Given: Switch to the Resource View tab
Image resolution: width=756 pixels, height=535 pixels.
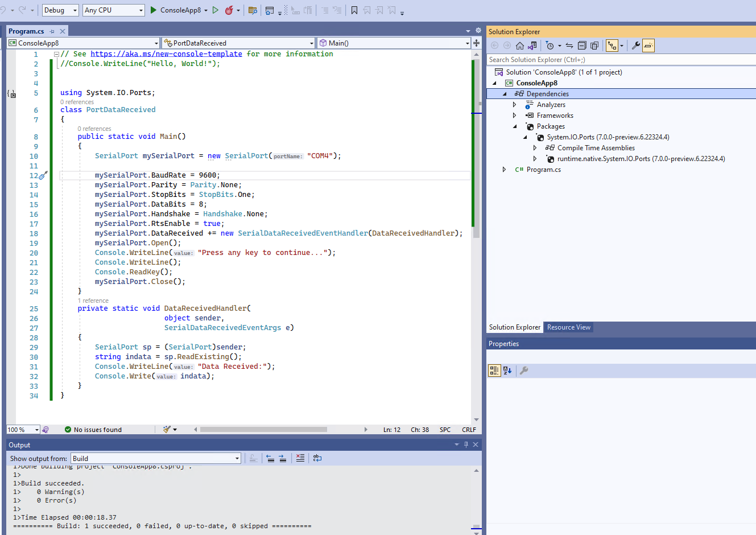Looking at the screenshot, I should click(x=568, y=327).
